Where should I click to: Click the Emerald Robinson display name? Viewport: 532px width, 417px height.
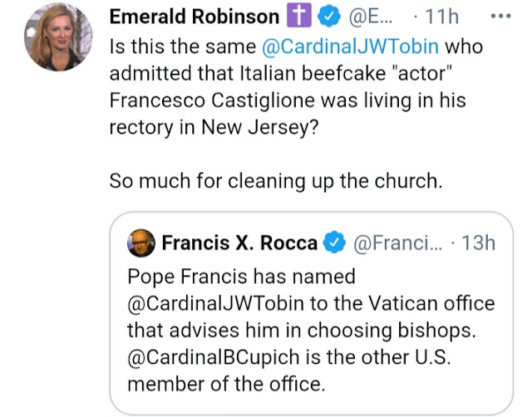194,17
